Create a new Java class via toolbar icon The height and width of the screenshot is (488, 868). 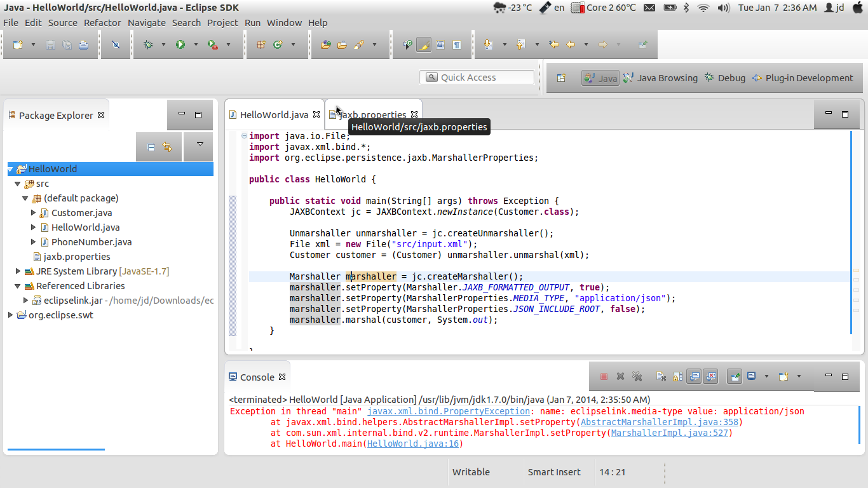tap(277, 44)
